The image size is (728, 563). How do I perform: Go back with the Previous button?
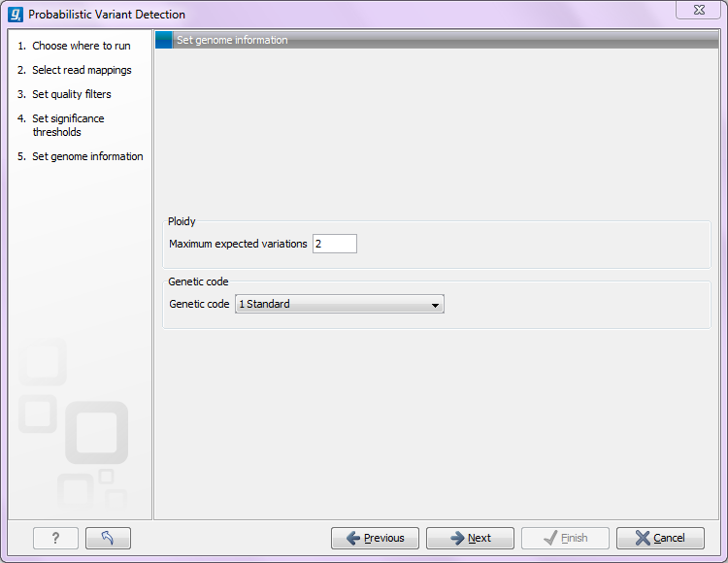point(375,538)
